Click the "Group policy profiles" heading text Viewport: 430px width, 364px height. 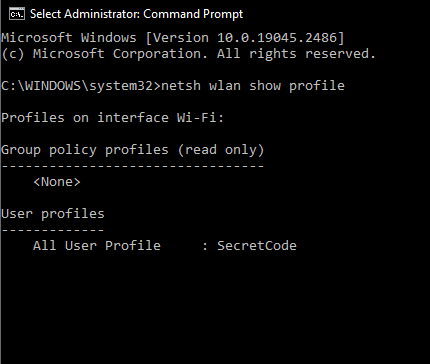click(85, 150)
